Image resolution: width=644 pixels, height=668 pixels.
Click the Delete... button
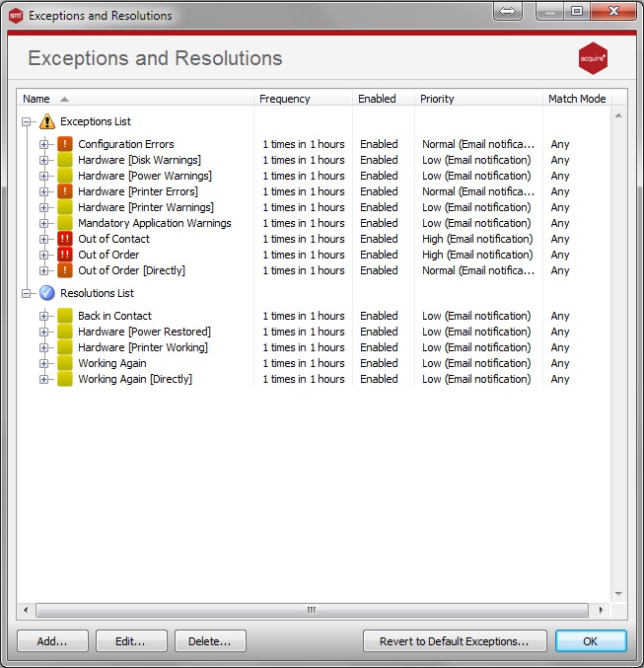pos(210,641)
